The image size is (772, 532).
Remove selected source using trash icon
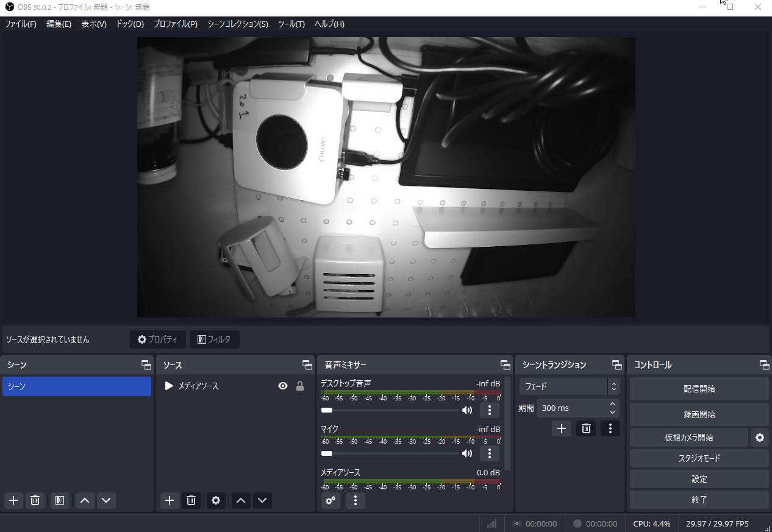pos(191,500)
